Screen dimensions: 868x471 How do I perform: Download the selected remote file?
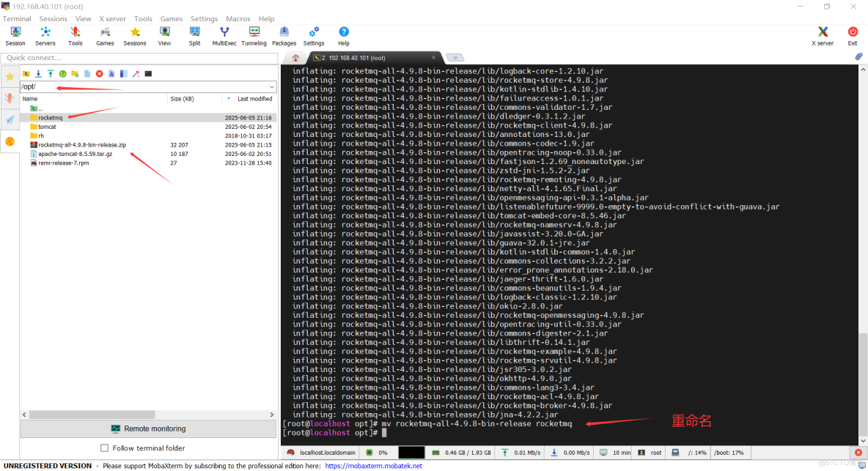coord(39,73)
